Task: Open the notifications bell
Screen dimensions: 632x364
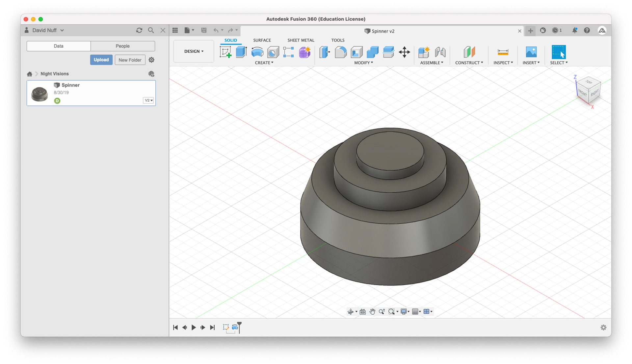Action: 574,30
